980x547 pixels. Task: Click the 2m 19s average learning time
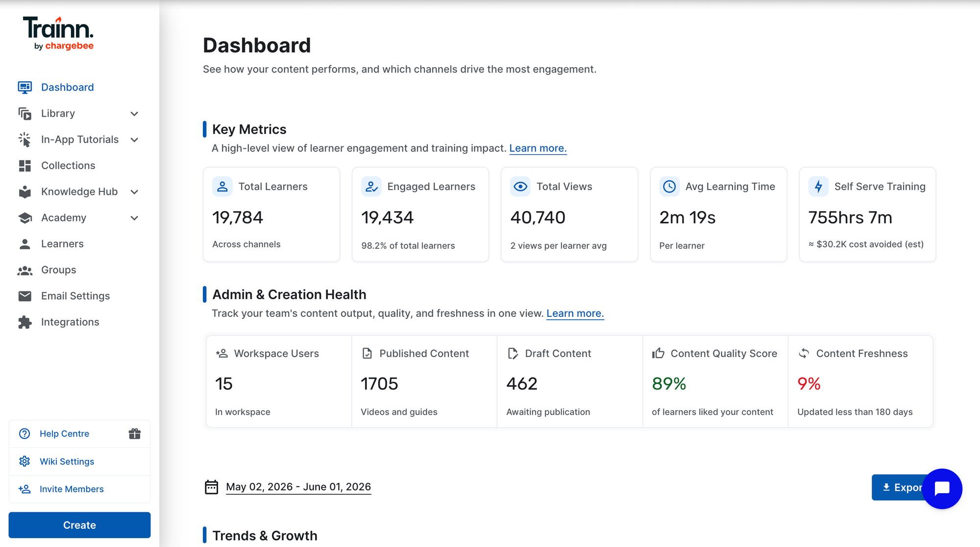pos(687,217)
